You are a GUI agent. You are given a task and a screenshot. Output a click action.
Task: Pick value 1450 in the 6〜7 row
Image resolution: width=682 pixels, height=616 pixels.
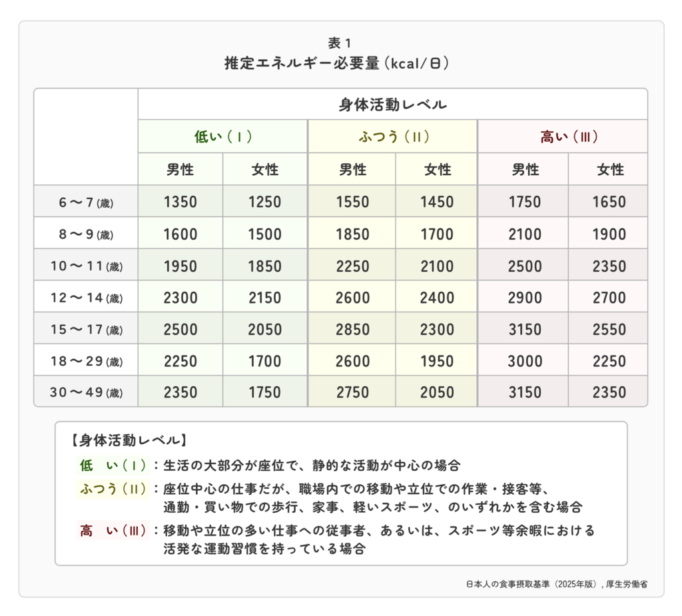(437, 202)
